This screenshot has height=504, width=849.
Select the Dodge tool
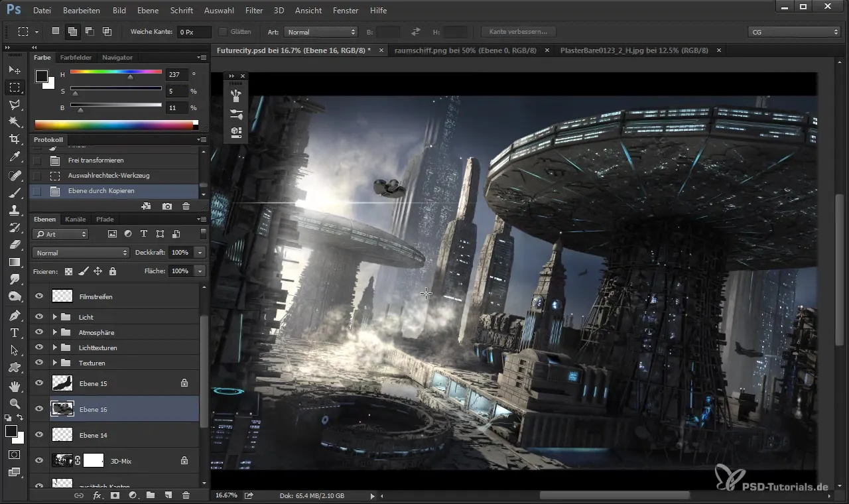pyautogui.click(x=15, y=296)
